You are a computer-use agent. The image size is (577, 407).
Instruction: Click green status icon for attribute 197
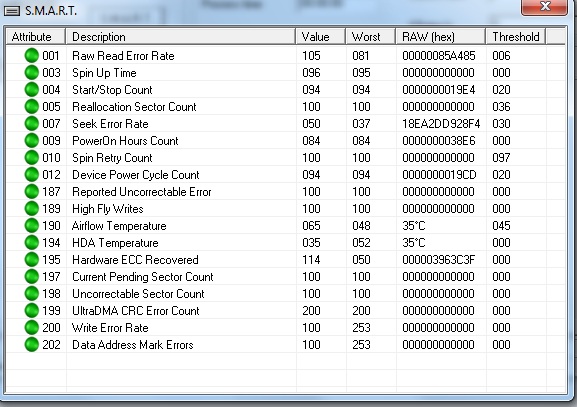32,277
